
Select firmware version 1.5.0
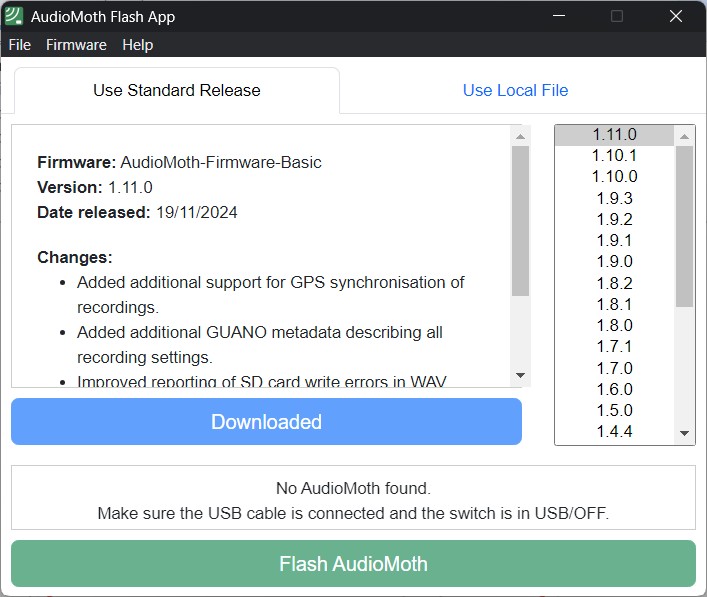click(x=615, y=410)
